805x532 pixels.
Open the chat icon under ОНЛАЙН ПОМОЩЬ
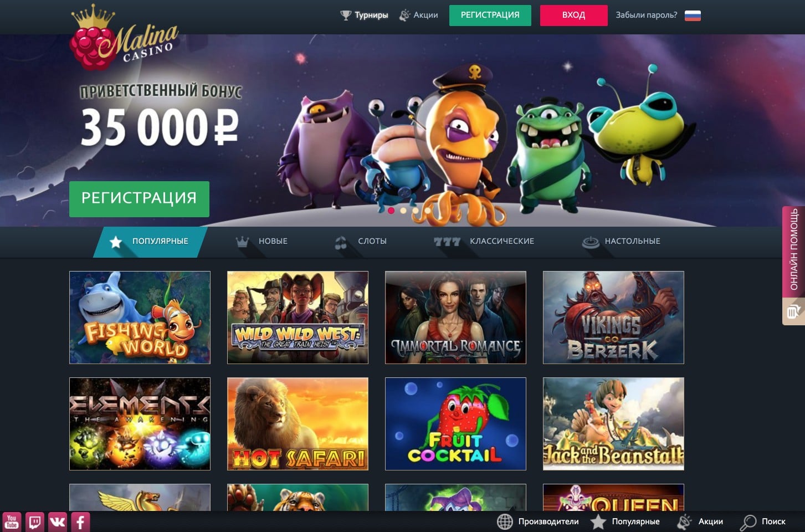pos(793,311)
